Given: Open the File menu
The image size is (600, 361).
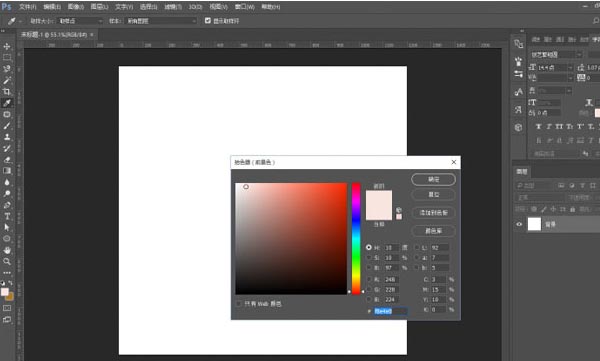Looking at the screenshot, I should pos(28,7).
